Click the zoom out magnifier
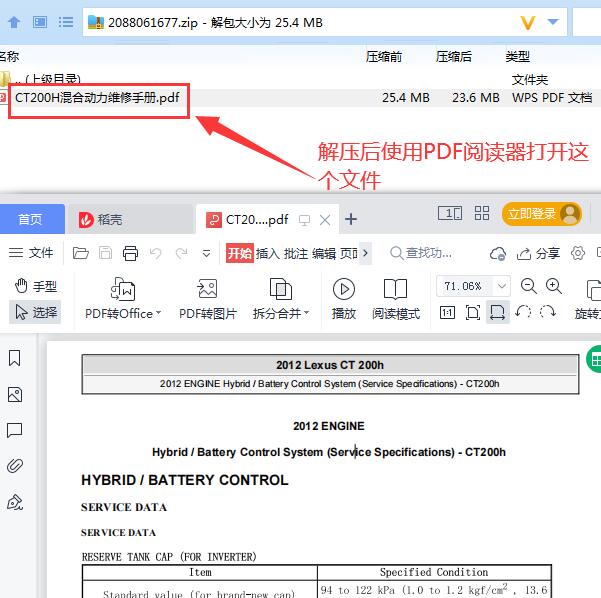 click(x=529, y=286)
